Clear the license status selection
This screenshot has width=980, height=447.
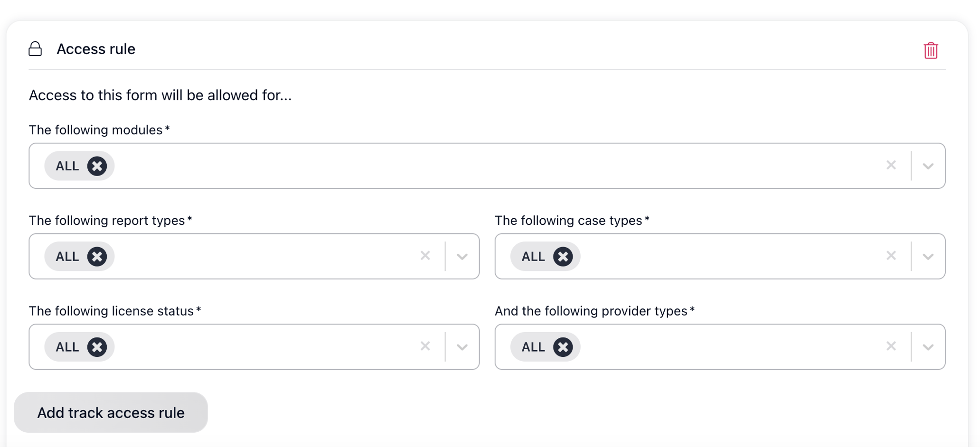click(x=425, y=346)
